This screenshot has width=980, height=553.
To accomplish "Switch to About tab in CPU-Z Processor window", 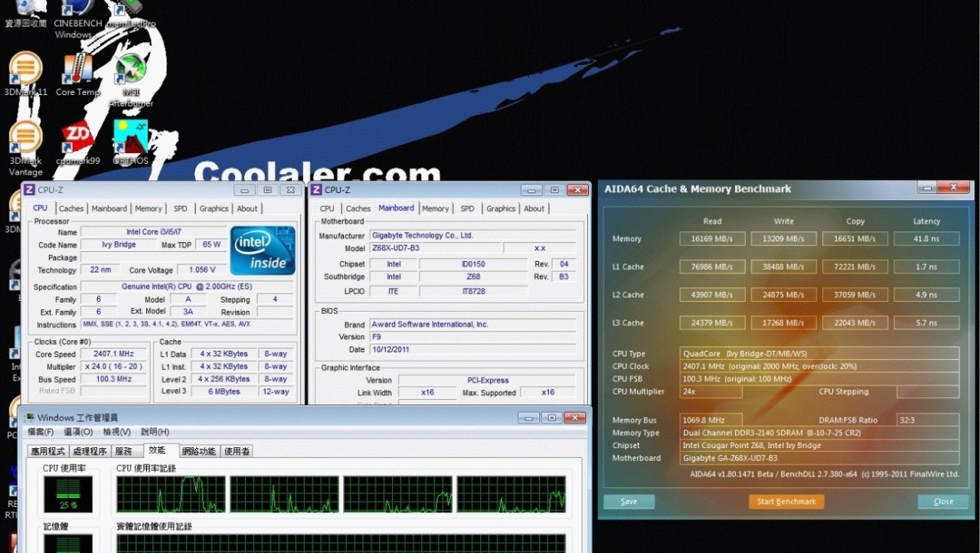I will [247, 208].
